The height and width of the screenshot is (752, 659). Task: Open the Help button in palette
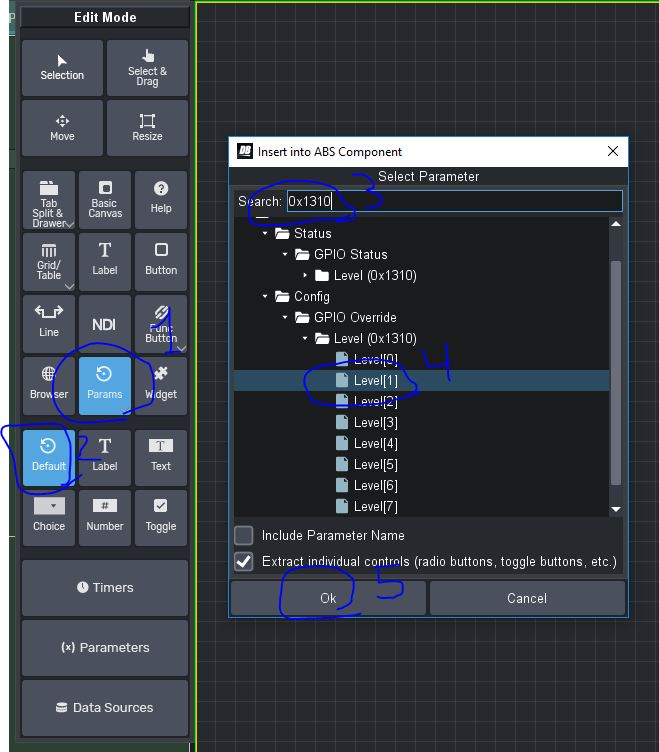pyautogui.click(x=161, y=200)
